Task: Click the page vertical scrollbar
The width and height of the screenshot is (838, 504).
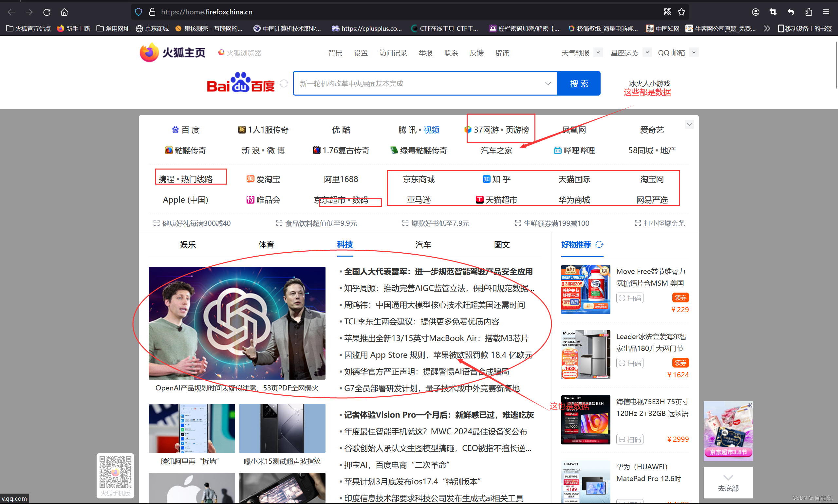Action: [836, 65]
